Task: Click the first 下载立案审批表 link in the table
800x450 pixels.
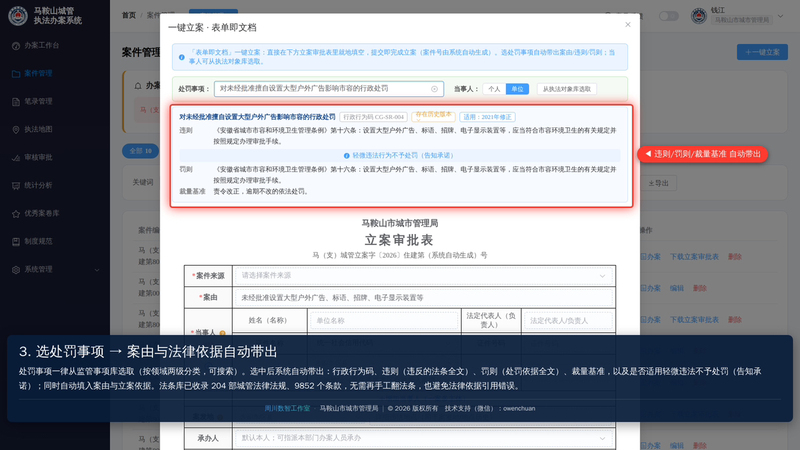Action: pyautogui.click(x=694, y=257)
